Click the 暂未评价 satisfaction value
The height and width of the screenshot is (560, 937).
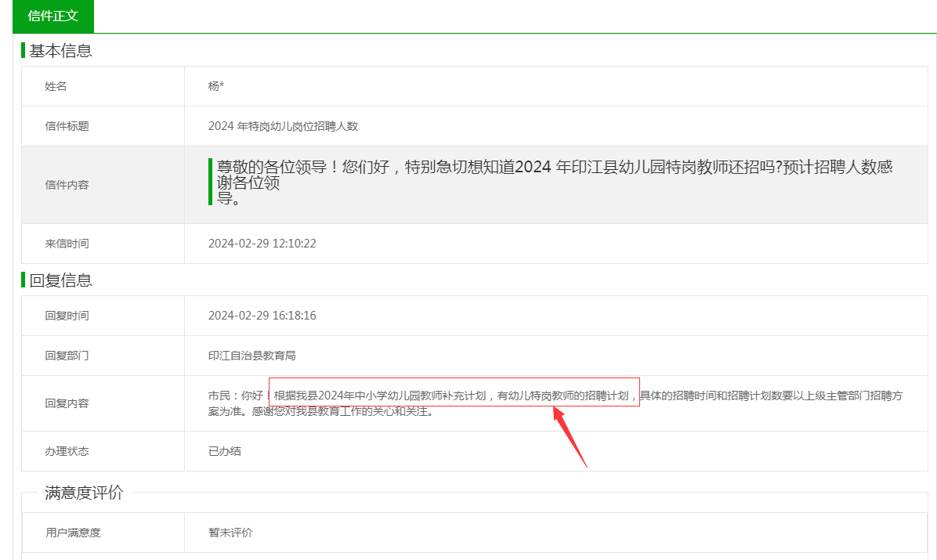[x=230, y=533]
